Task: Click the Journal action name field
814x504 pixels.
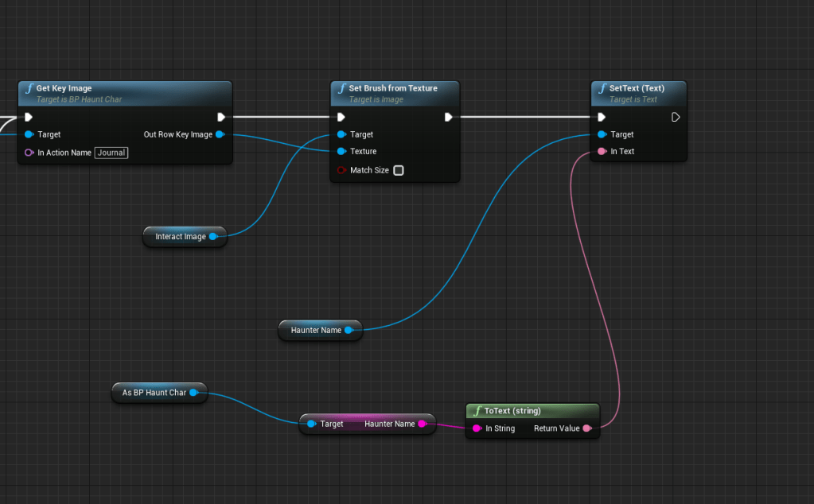Action: [x=111, y=153]
